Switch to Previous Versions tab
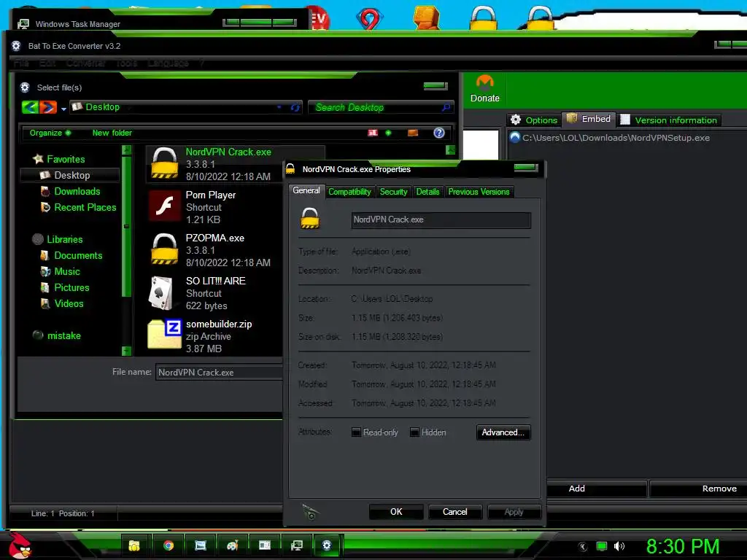The height and width of the screenshot is (560, 747). (479, 192)
